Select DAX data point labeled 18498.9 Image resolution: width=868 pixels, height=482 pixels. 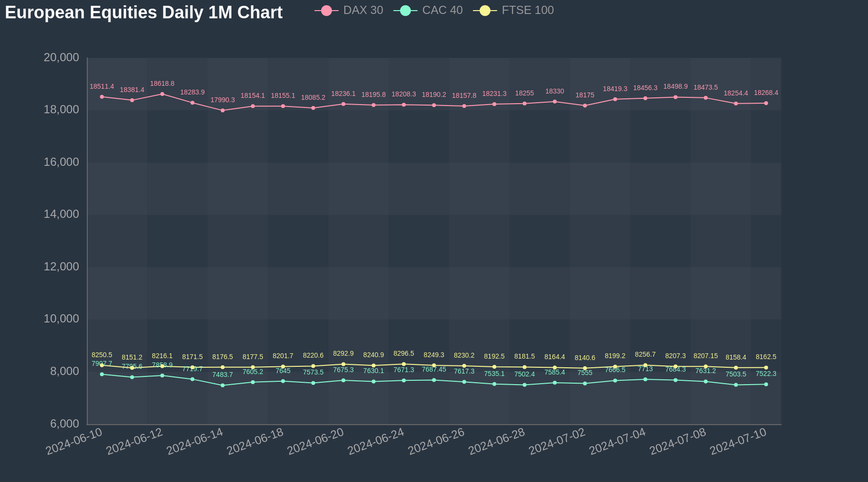675,97
